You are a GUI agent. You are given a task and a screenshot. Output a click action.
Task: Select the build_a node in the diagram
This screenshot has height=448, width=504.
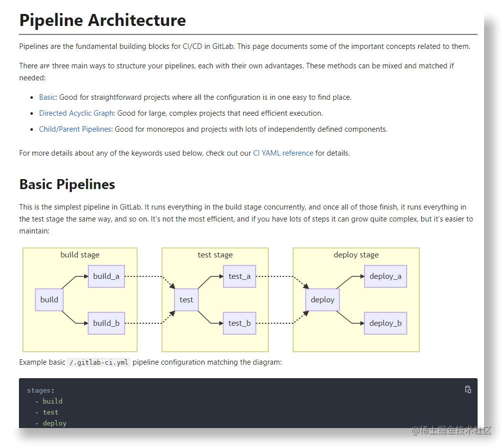pyautogui.click(x=106, y=276)
